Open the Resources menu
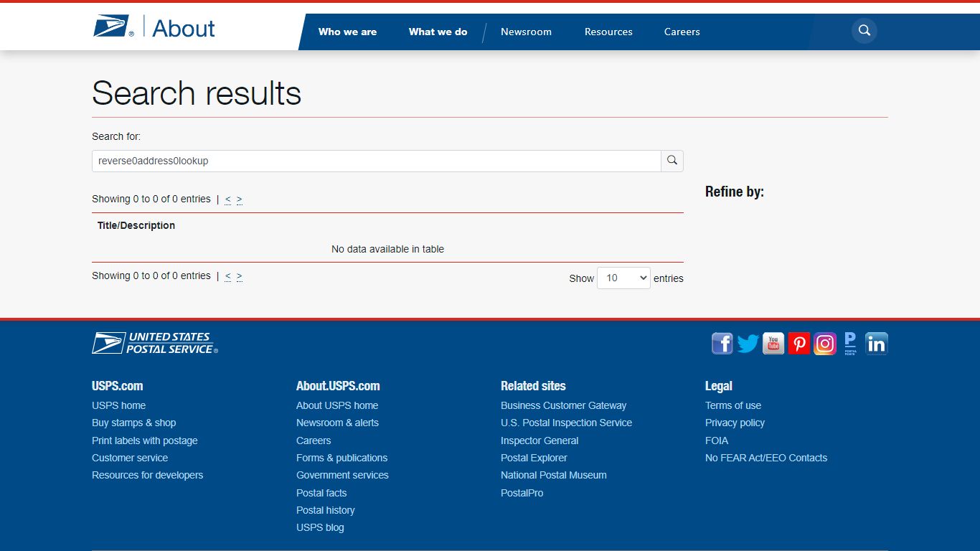The height and width of the screenshot is (551, 980). click(608, 32)
